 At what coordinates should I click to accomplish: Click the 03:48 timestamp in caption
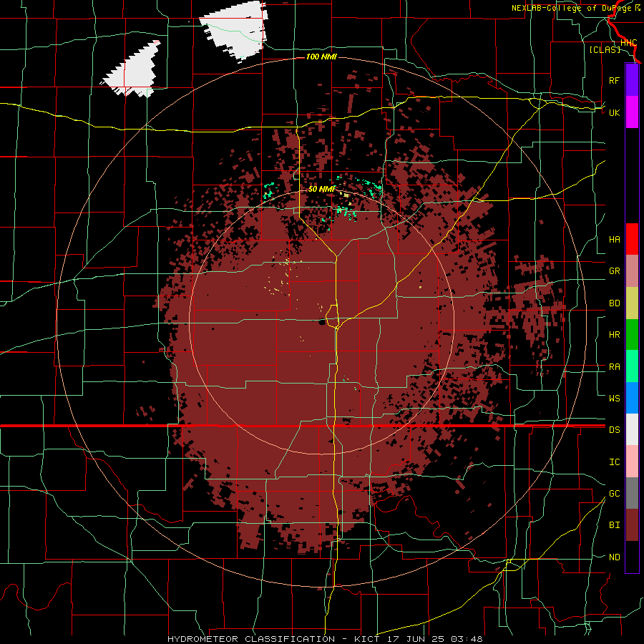[x=466, y=639]
